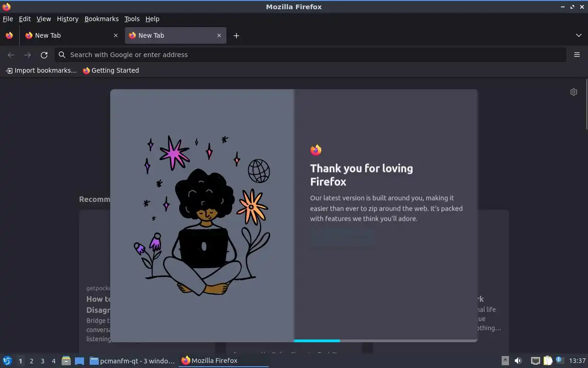This screenshot has width=588, height=368.
Task: Switch to virtual desktop 4
Action: [x=53, y=361]
